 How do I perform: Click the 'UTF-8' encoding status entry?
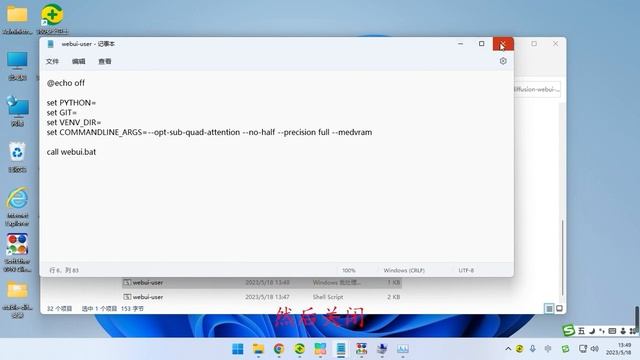pos(466,270)
